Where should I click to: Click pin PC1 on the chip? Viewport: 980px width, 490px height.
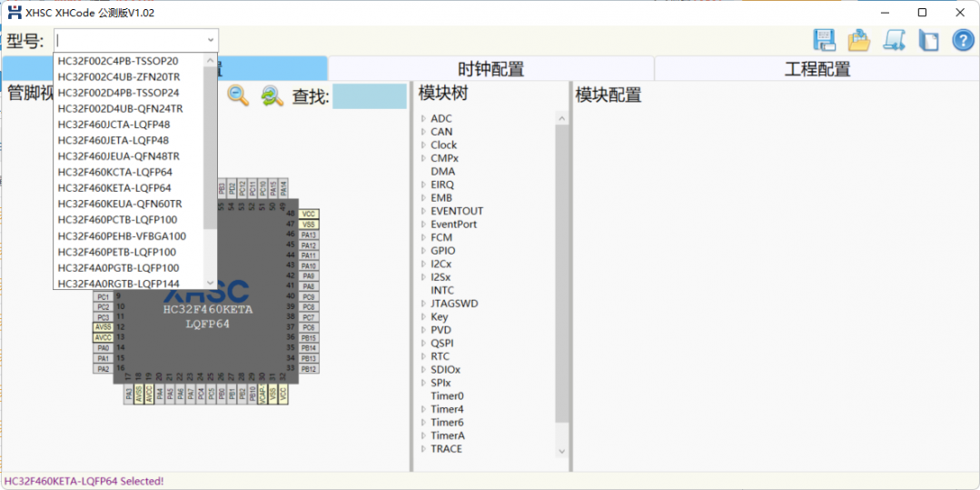point(104,296)
